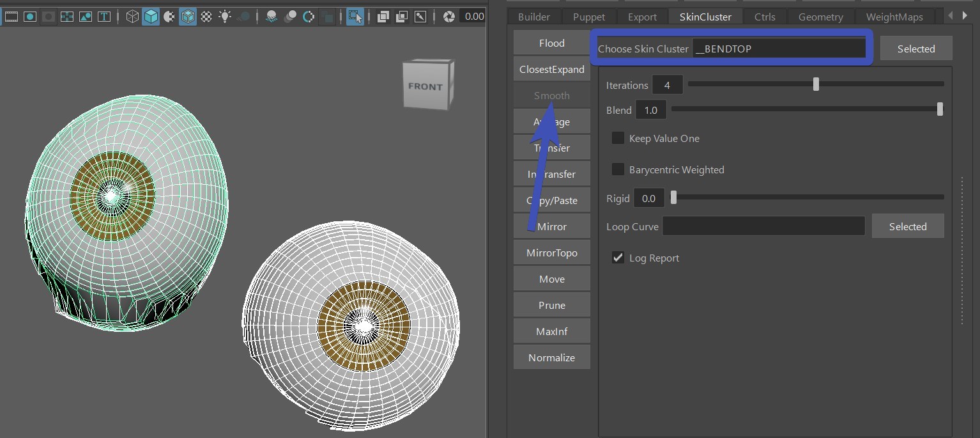Toggle use default material icon
Screen dimensions: 980x438
[169, 17]
